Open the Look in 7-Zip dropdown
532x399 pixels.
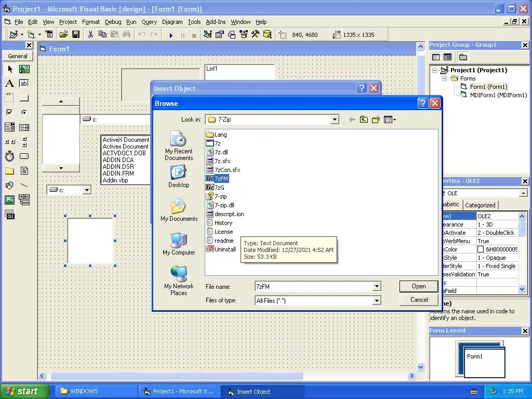click(335, 119)
